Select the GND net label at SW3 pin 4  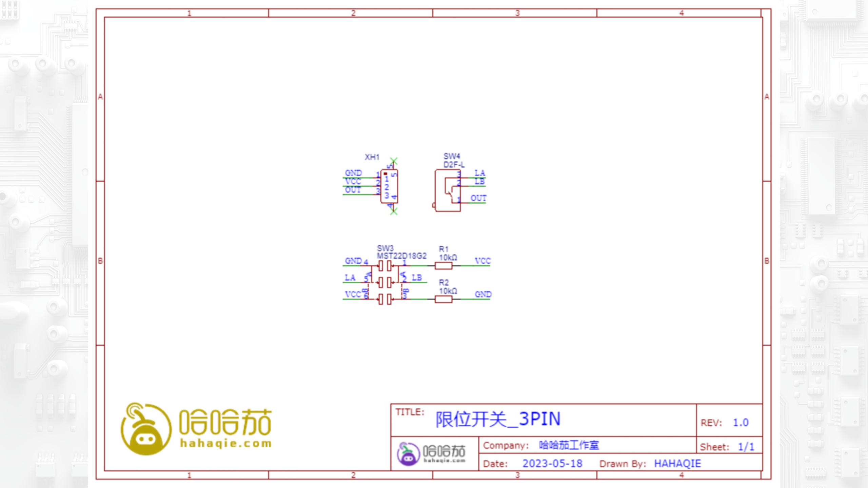click(353, 261)
